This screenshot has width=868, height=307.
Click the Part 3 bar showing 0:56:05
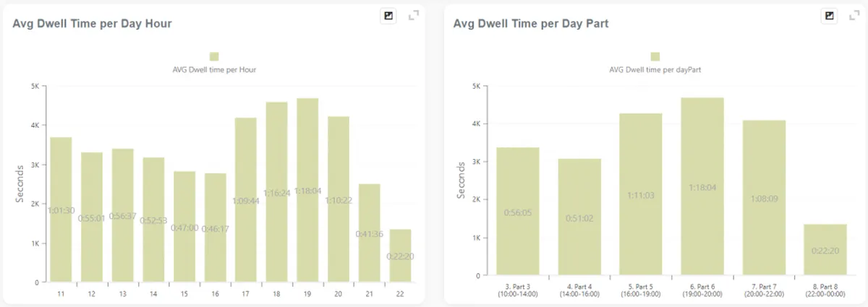[x=517, y=212]
